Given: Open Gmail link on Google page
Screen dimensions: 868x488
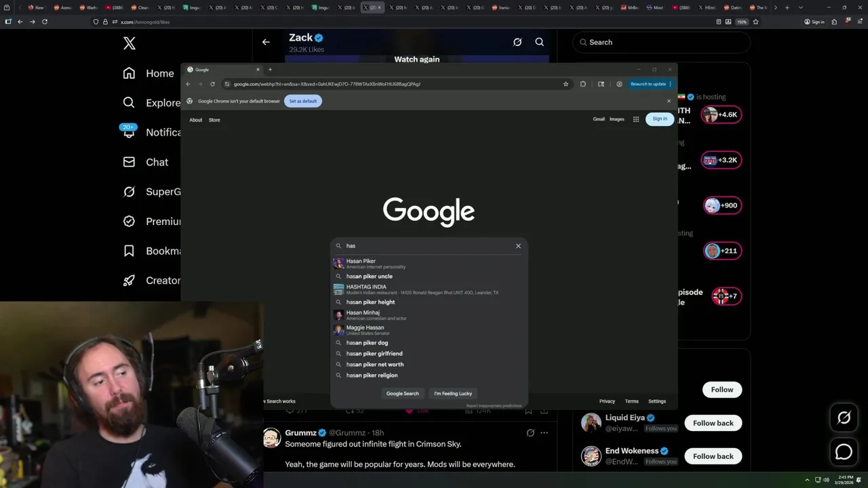Looking at the screenshot, I should (599, 119).
